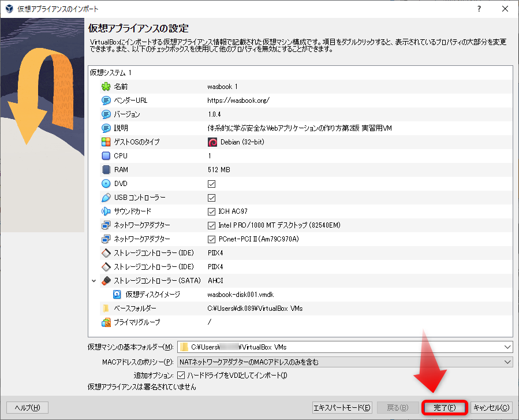The width and height of the screenshot is (519, 420).
Task: Collapse the ストレージコントローラー (SATA) tree node
Action: 94,281
